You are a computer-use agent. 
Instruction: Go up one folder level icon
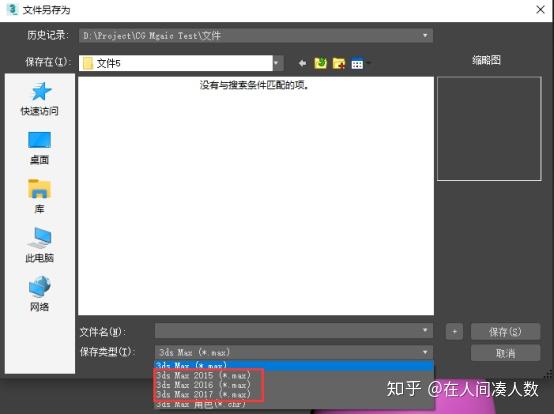point(320,63)
